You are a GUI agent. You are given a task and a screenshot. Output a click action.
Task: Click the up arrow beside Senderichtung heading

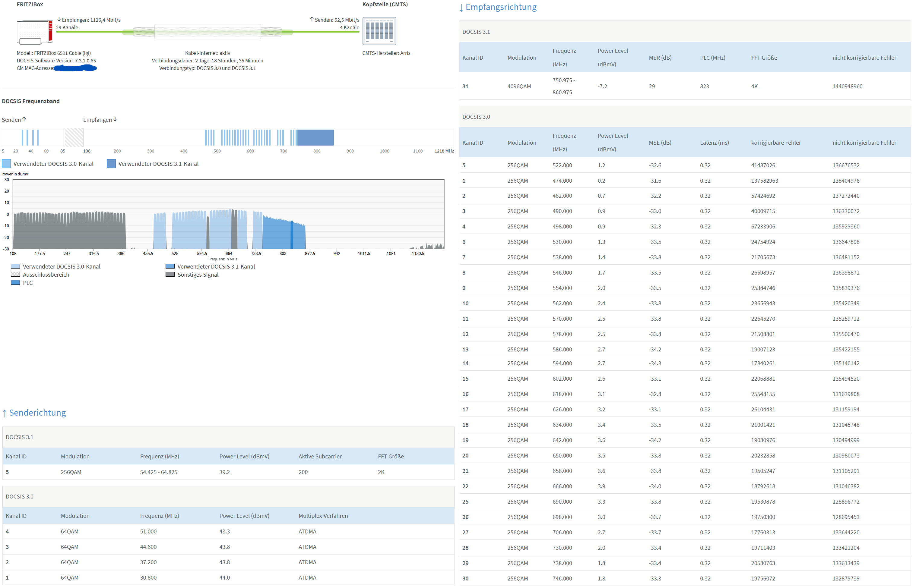[x=5, y=413]
